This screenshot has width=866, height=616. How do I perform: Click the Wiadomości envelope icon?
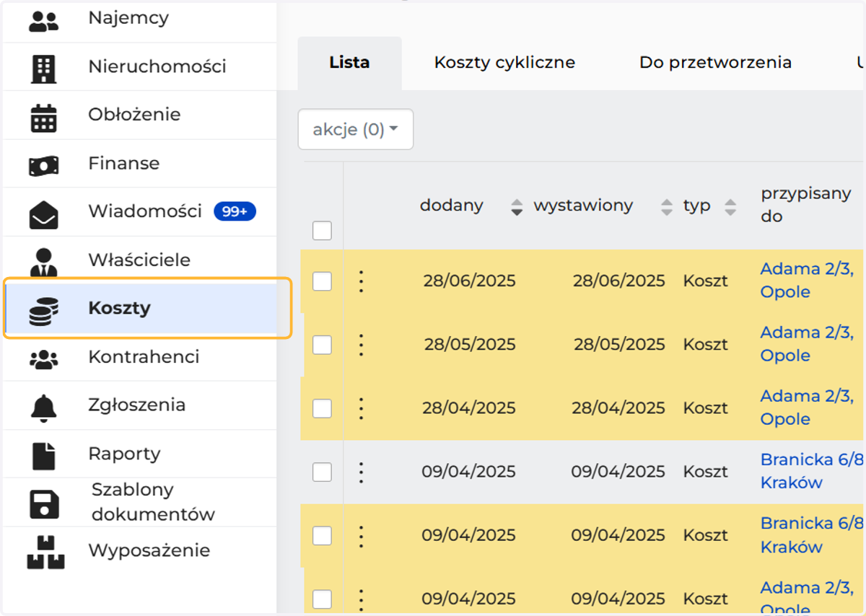(x=43, y=215)
